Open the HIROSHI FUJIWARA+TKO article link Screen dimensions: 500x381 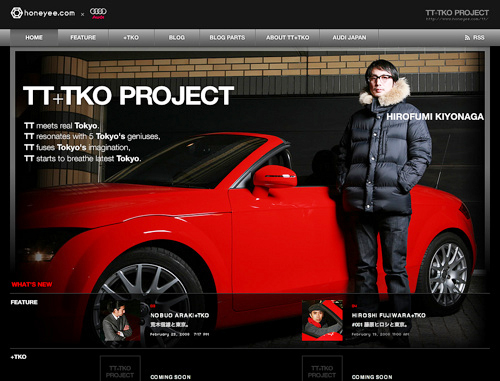389,315
